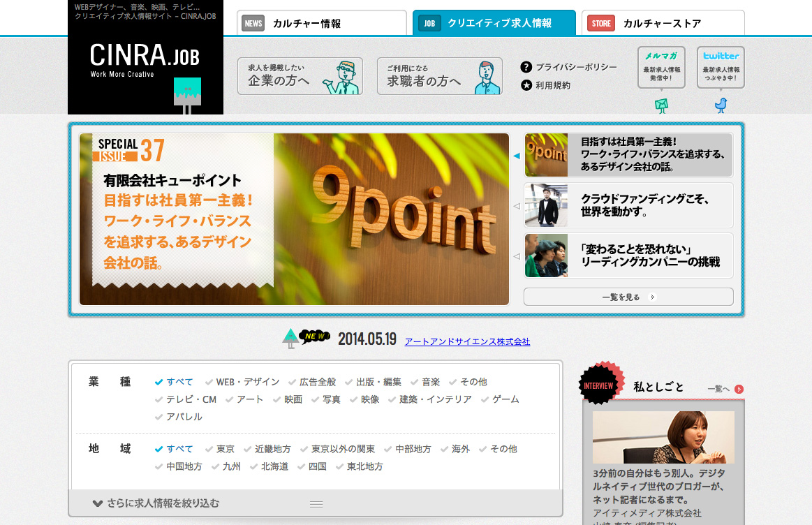Open the interview photo of the woman

point(663,437)
